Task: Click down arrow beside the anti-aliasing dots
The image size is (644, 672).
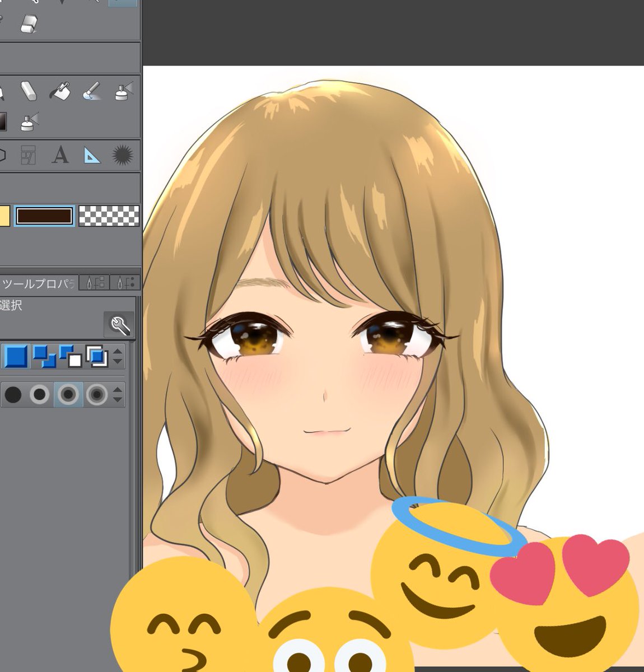Action: click(118, 400)
